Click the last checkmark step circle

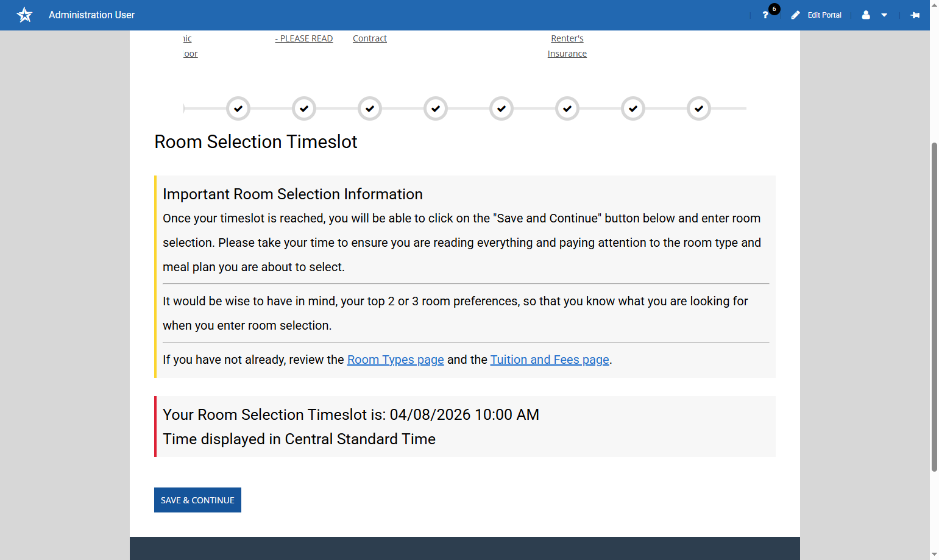699,108
